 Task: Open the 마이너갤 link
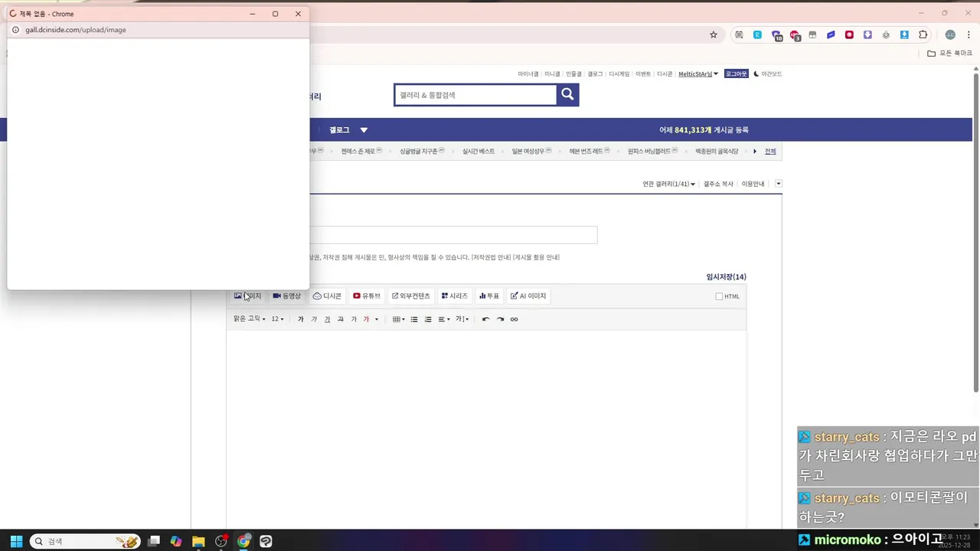tap(528, 74)
